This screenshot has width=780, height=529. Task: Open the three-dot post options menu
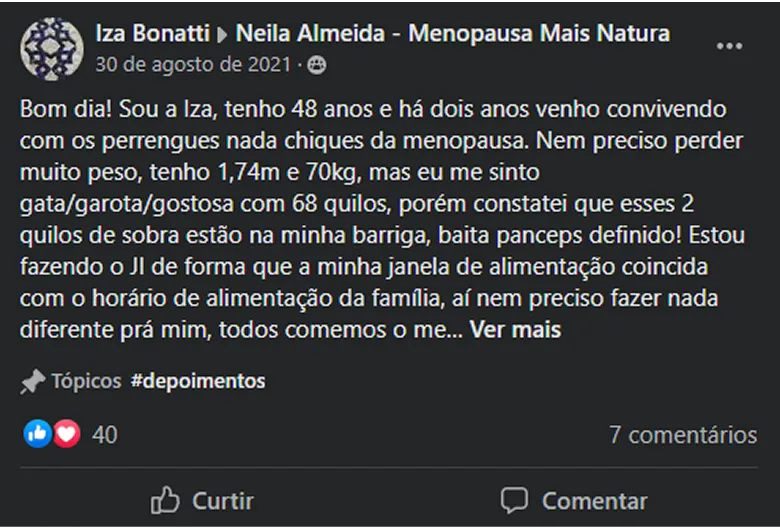click(x=730, y=47)
